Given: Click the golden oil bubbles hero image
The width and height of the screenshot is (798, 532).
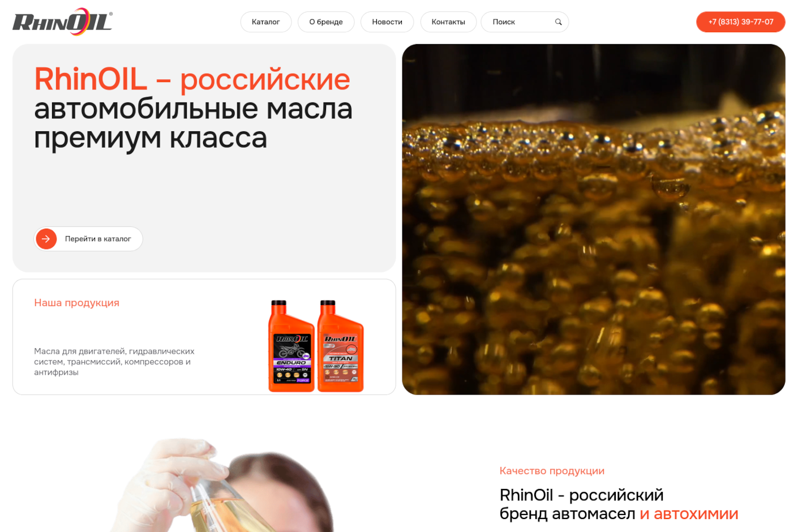Looking at the screenshot, I should [593, 220].
